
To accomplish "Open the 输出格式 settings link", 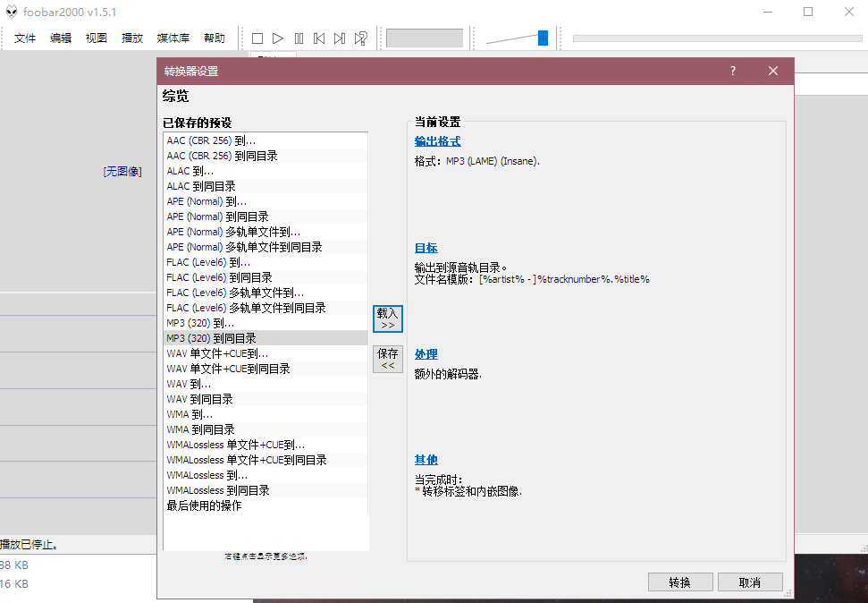I will 437,141.
